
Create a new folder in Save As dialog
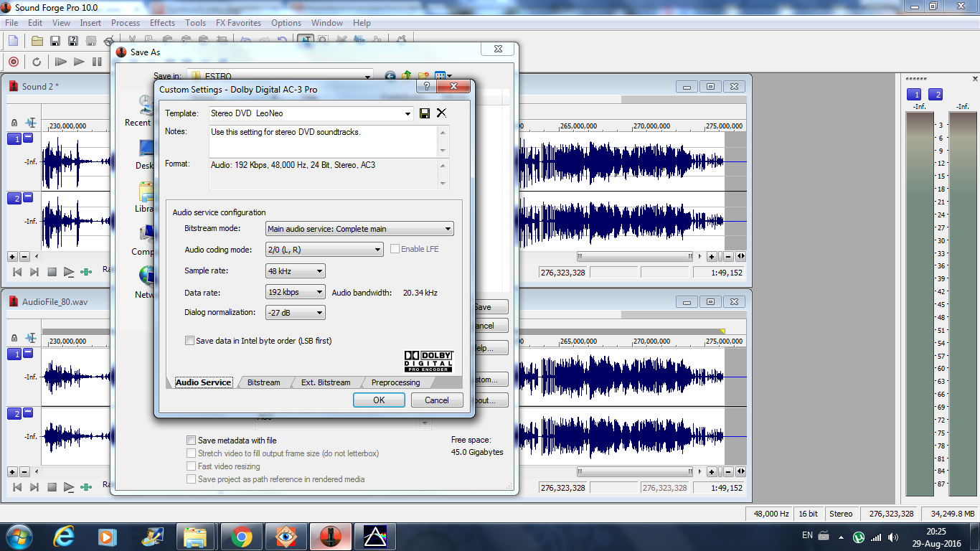tap(423, 76)
